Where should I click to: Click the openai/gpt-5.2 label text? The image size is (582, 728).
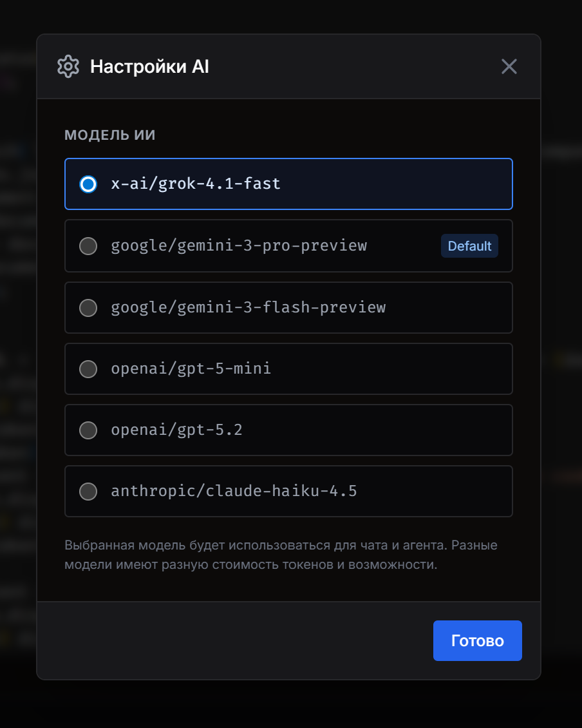176,430
